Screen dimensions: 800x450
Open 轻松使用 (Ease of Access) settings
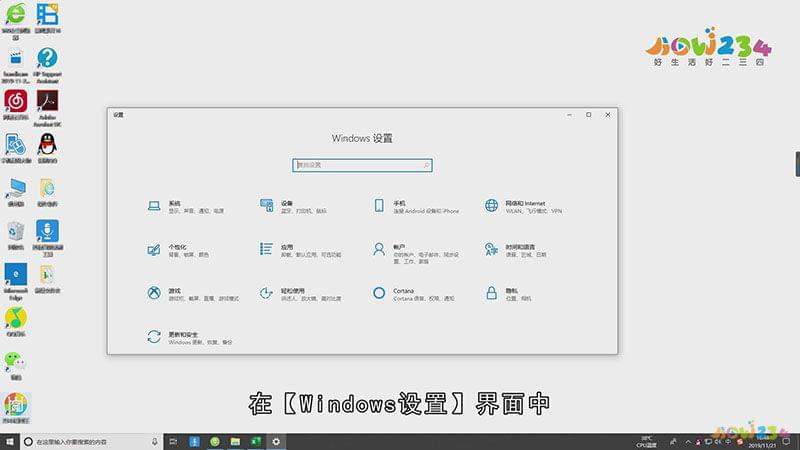300,294
